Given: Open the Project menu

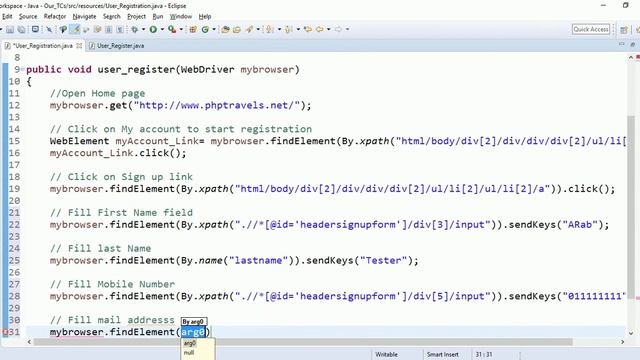Looking at the screenshot, I should click(x=136, y=16).
